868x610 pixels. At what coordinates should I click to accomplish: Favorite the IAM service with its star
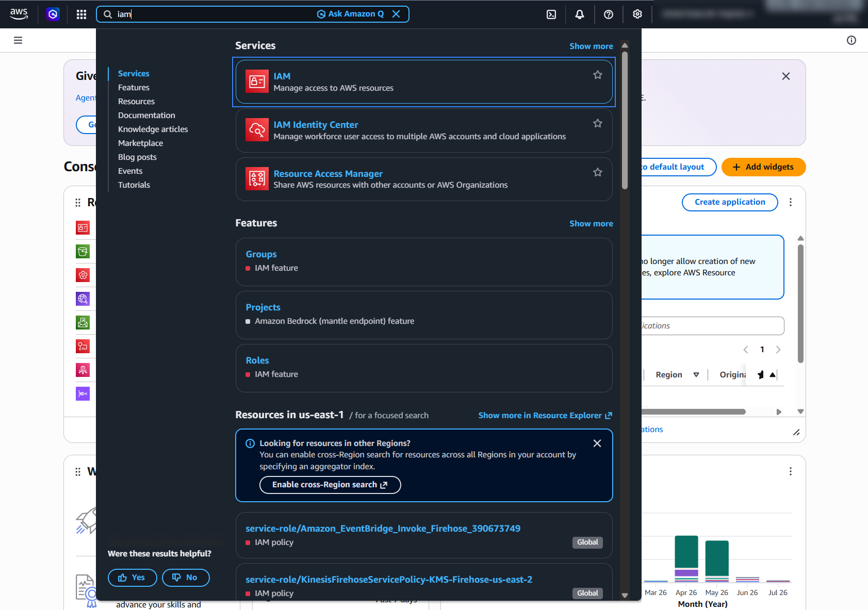click(x=598, y=75)
